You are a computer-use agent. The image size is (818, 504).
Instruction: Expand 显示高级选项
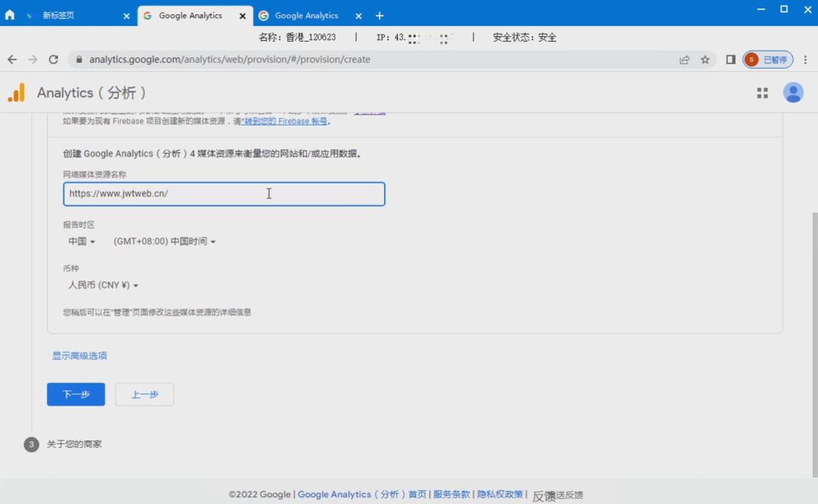pyautogui.click(x=80, y=356)
